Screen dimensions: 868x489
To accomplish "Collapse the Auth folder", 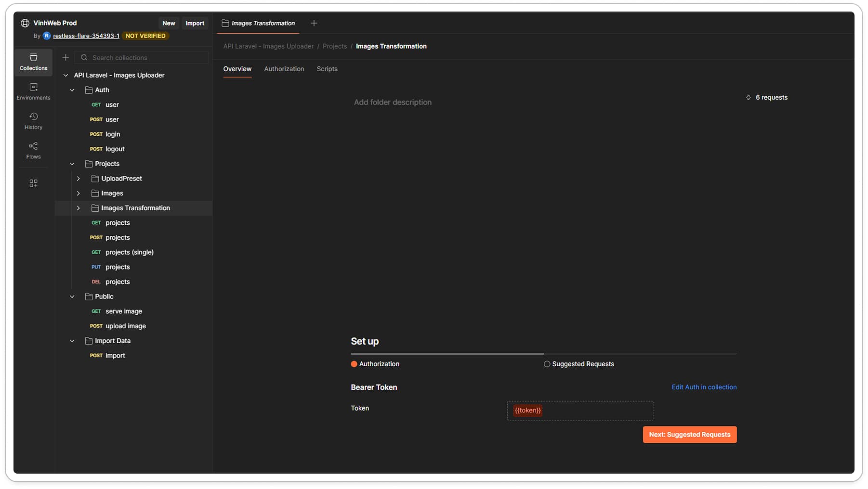I will point(72,90).
